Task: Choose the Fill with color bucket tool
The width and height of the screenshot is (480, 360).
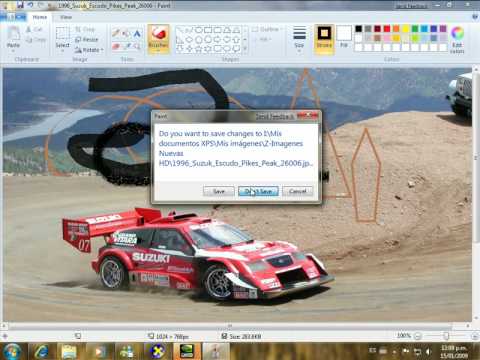Action: (126, 33)
